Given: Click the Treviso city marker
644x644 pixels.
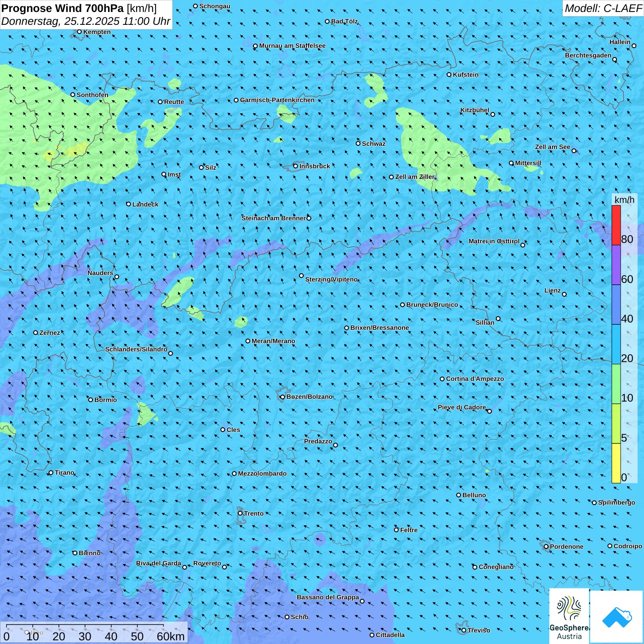Looking at the screenshot, I should coord(464,630).
